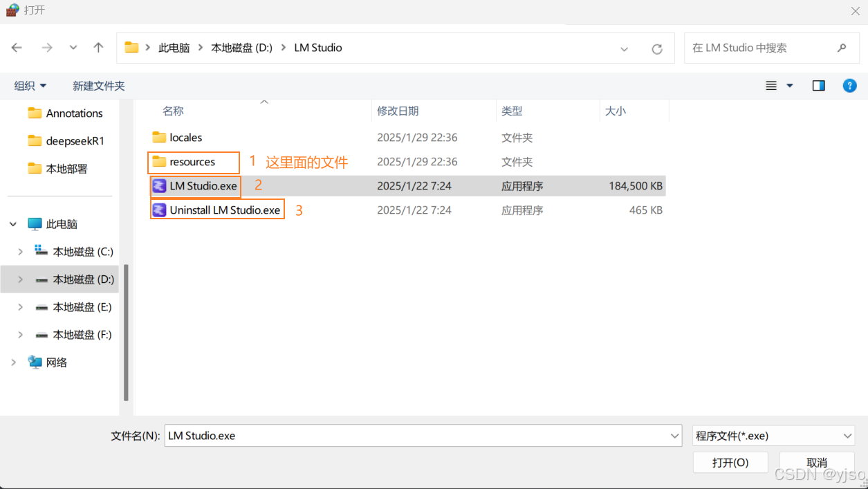The image size is (868, 489).
Task: Click Uninstall LM Studio.exe icon
Action: [159, 210]
